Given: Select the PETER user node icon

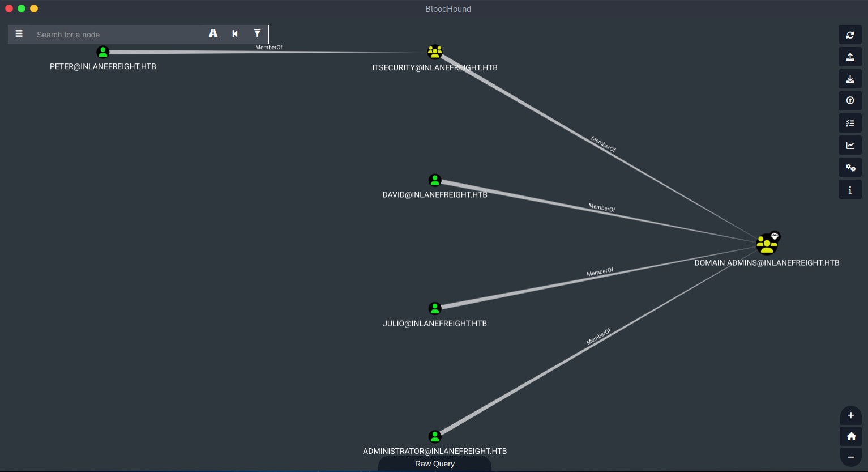Looking at the screenshot, I should [102, 52].
